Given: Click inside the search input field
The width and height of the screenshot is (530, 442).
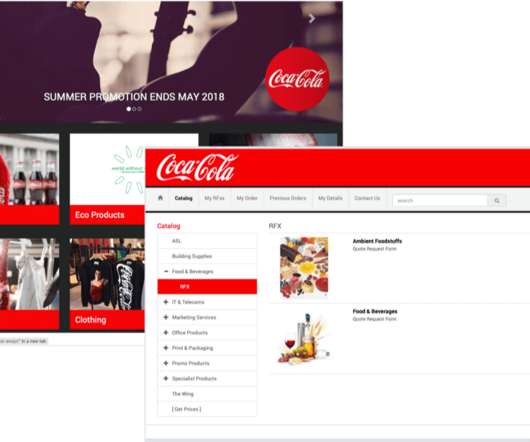Looking at the screenshot, I should click(x=440, y=200).
